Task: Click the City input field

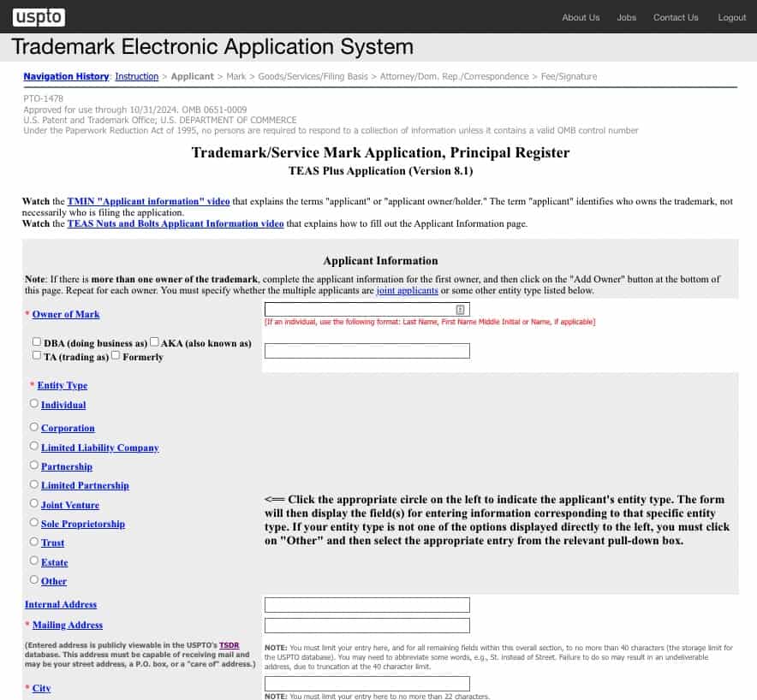Action: coord(367,684)
